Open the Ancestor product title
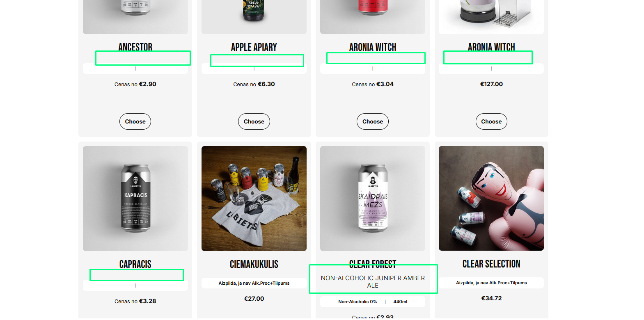Image resolution: width=644 pixels, height=320 pixels. (135, 47)
